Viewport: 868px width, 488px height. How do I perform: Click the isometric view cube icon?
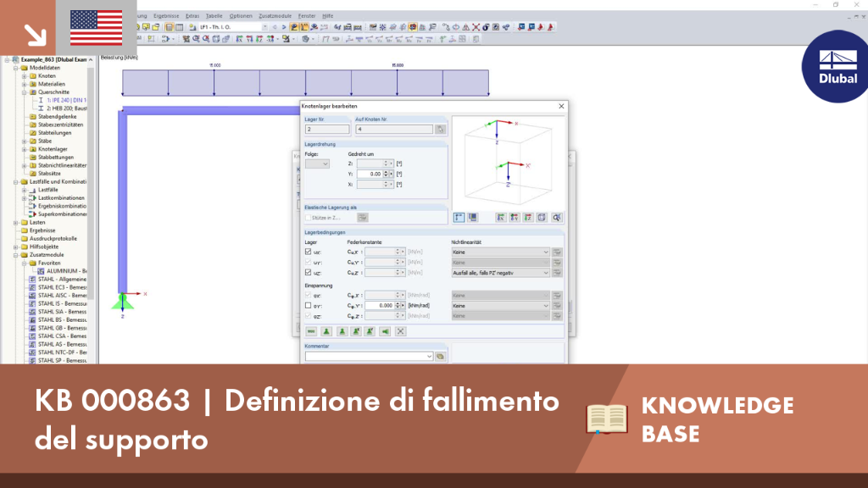tap(542, 218)
